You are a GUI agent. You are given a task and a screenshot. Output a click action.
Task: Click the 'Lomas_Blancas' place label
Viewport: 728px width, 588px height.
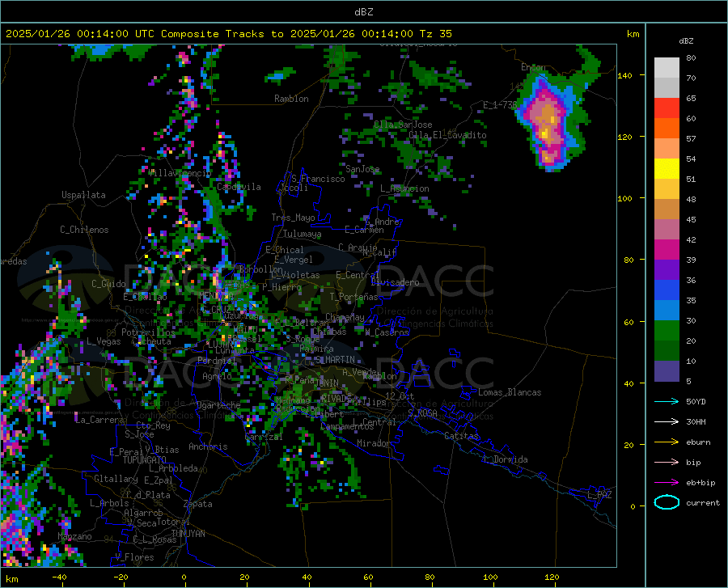[x=510, y=392]
